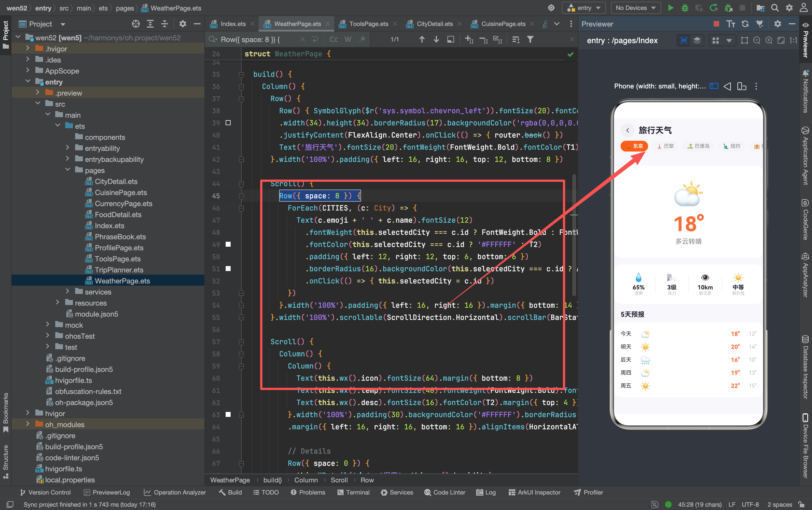Open filter search results funnel icon
Viewport: 812px width, 510px height.
coord(530,40)
